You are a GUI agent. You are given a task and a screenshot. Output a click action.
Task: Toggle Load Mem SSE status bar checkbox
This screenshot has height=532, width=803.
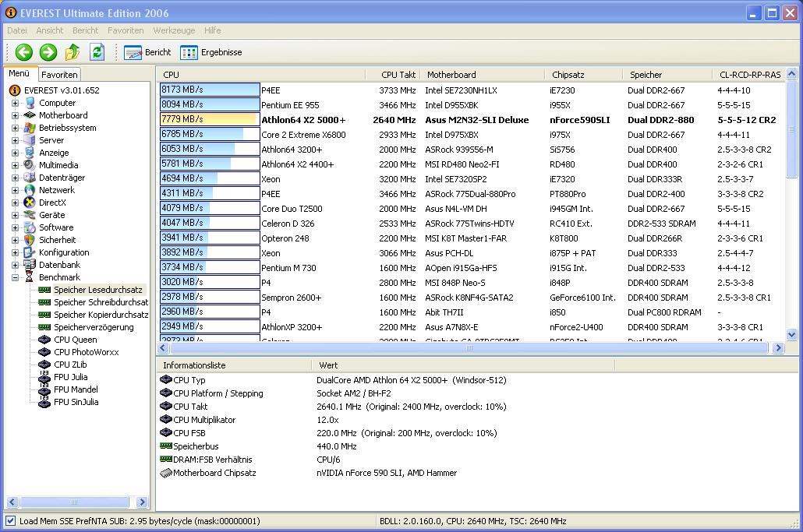(10, 521)
